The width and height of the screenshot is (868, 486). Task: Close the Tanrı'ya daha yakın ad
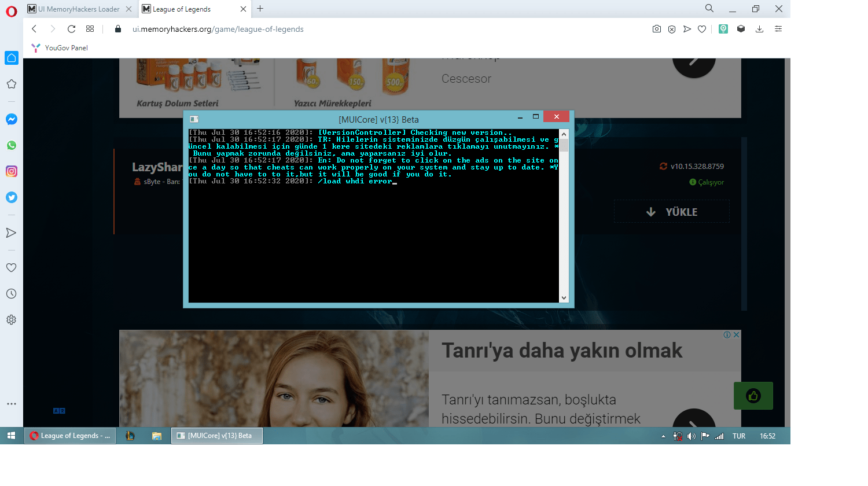point(737,334)
